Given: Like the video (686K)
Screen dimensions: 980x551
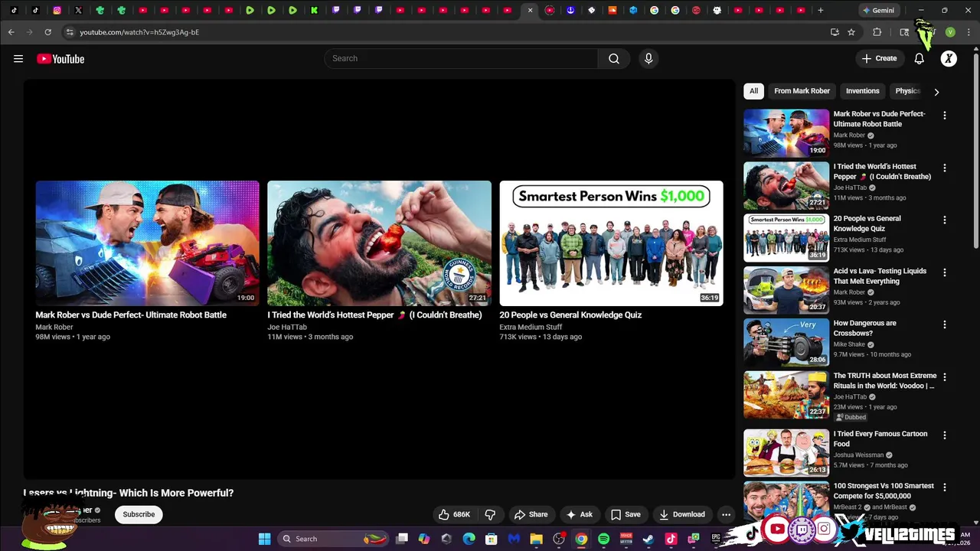Looking at the screenshot, I should pyautogui.click(x=454, y=514).
